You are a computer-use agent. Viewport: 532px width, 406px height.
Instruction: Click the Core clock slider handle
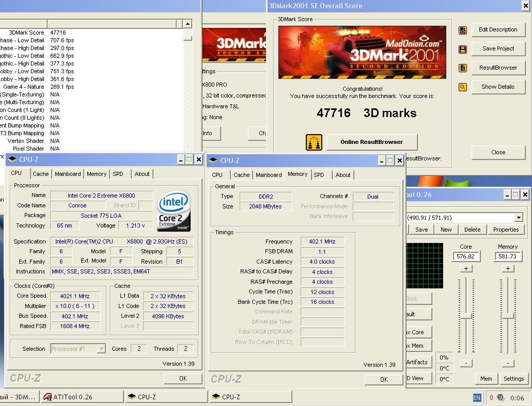pos(466,316)
